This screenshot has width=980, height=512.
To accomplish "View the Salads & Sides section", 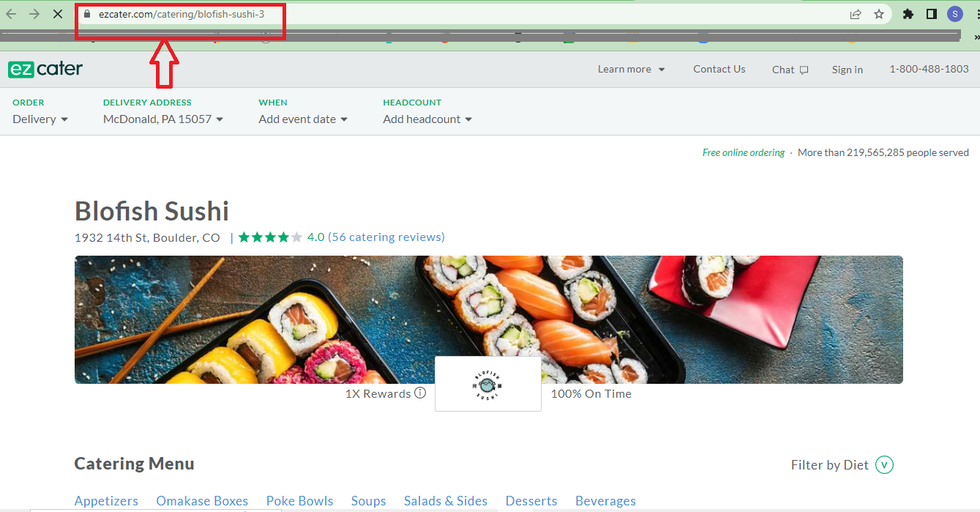I will click(x=446, y=501).
